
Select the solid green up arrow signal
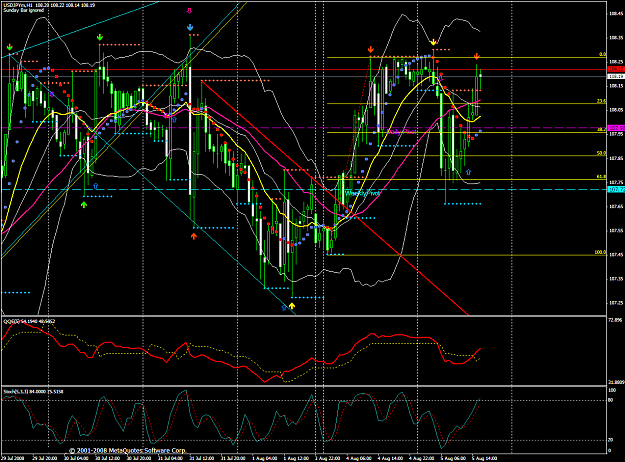[84, 204]
